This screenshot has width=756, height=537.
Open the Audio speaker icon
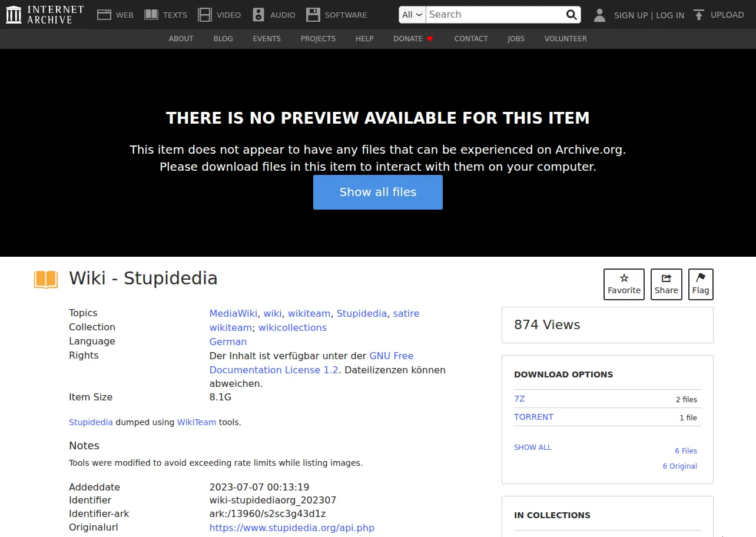pos(258,15)
